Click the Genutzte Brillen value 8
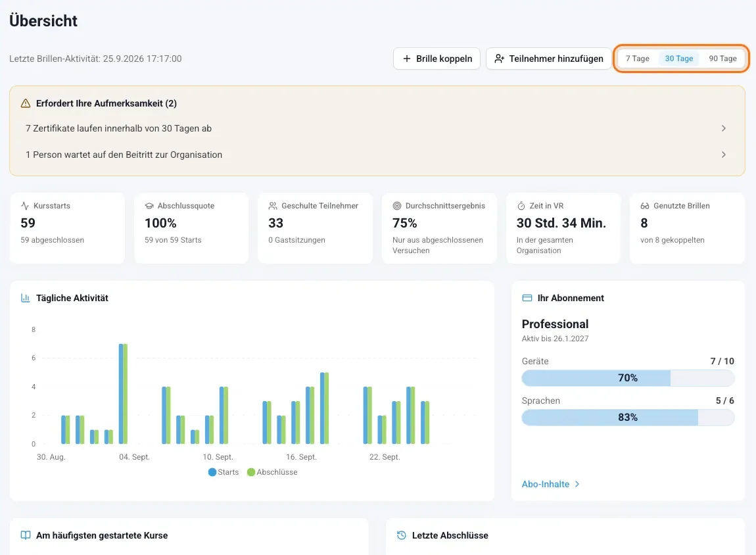Viewport: 756px width, 555px height. pos(644,224)
